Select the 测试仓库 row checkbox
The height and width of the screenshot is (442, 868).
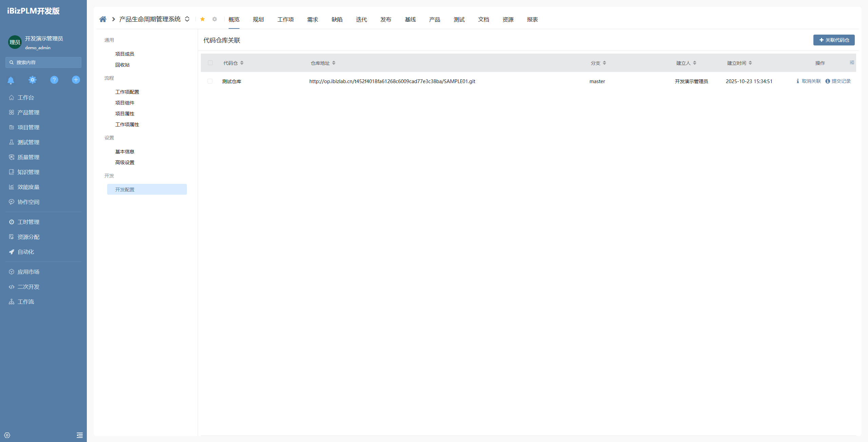point(210,81)
